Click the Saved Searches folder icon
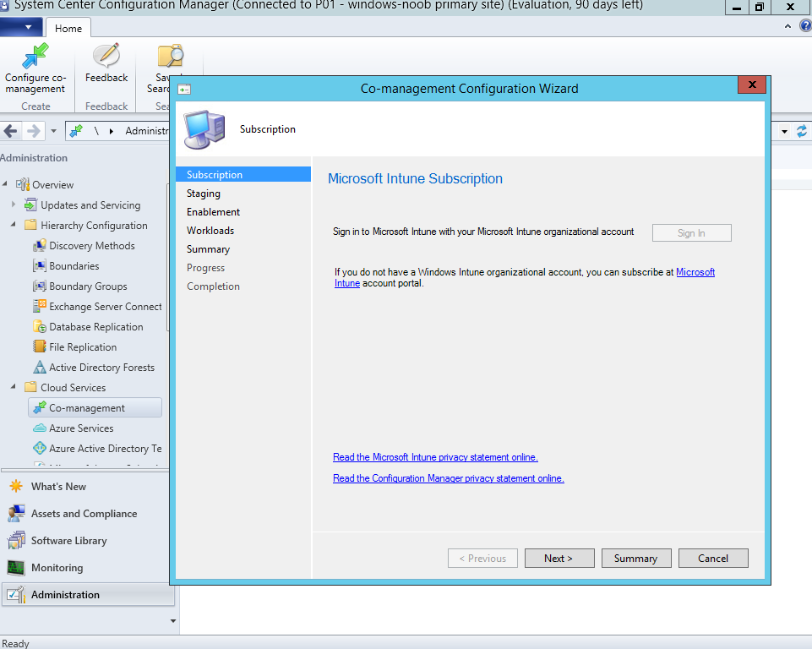The image size is (812, 649). [170, 56]
